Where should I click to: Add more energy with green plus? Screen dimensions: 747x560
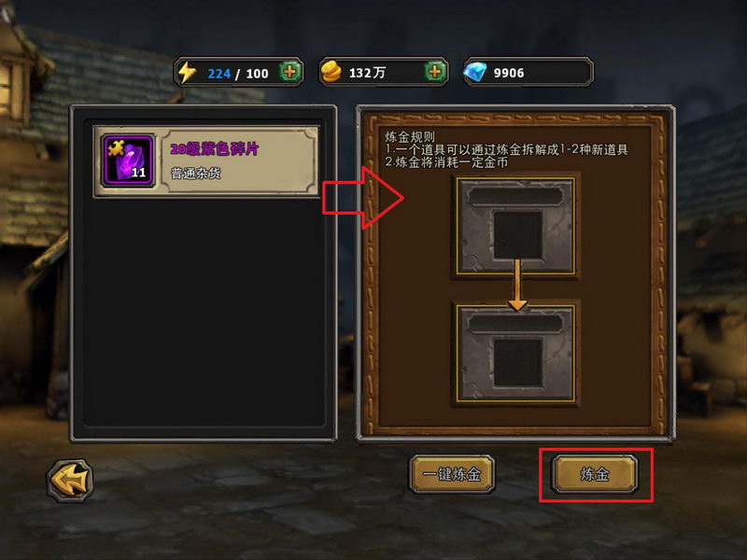(x=289, y=73)
